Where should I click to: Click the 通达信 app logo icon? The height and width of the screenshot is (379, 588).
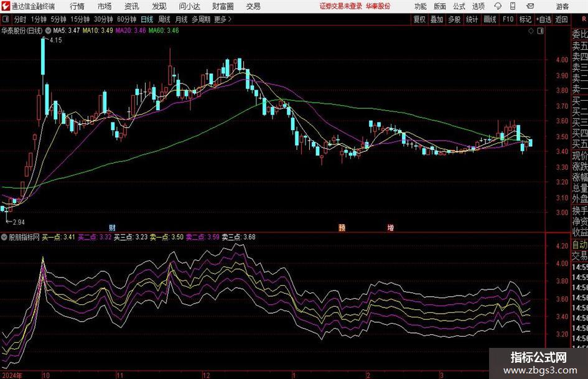coord(5,6)
